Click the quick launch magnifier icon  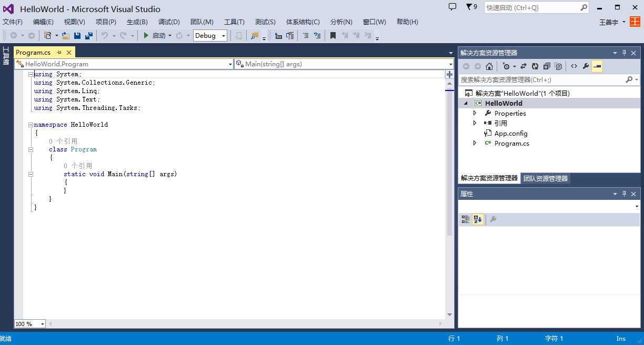coord(583,7)
